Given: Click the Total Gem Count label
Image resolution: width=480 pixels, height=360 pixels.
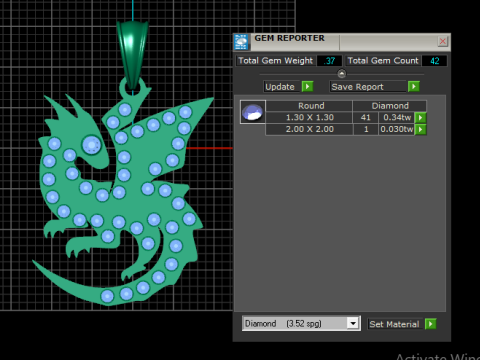Looking at the screenshot, I should coord(383,61).
